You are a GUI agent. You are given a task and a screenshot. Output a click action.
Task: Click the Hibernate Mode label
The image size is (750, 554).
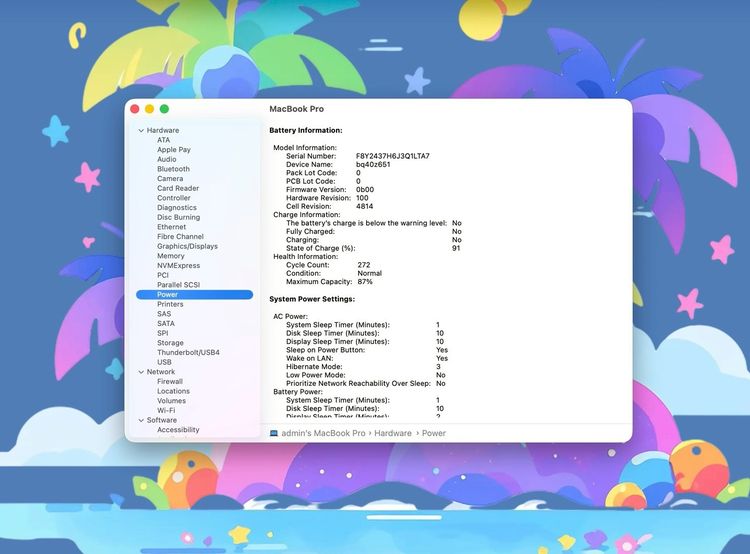coord(314,366)
